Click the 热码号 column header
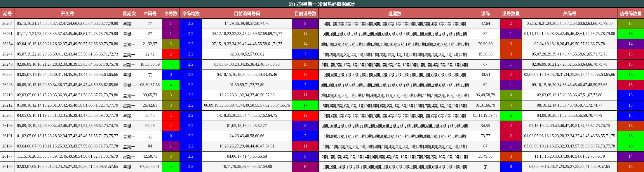Screen dimensions: 644x172 (x=570, y=13)
